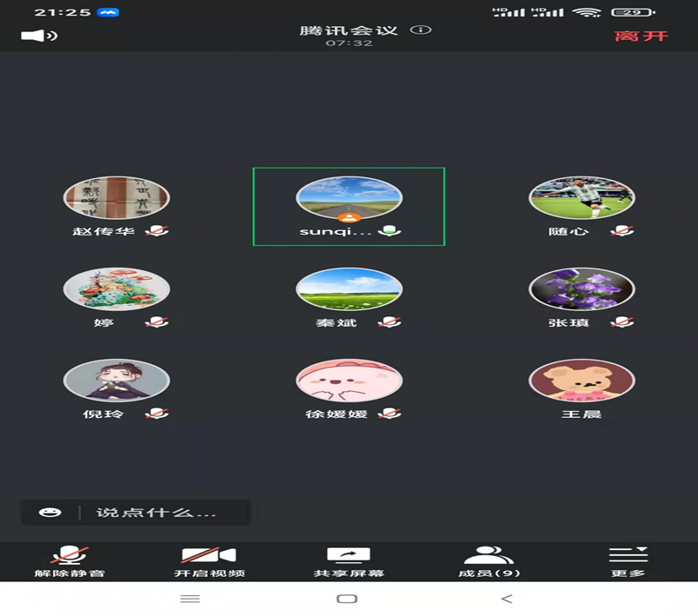The image size is (698, 616).
Task: Open 随心's football player avatar
Action: tap(582, 198)
